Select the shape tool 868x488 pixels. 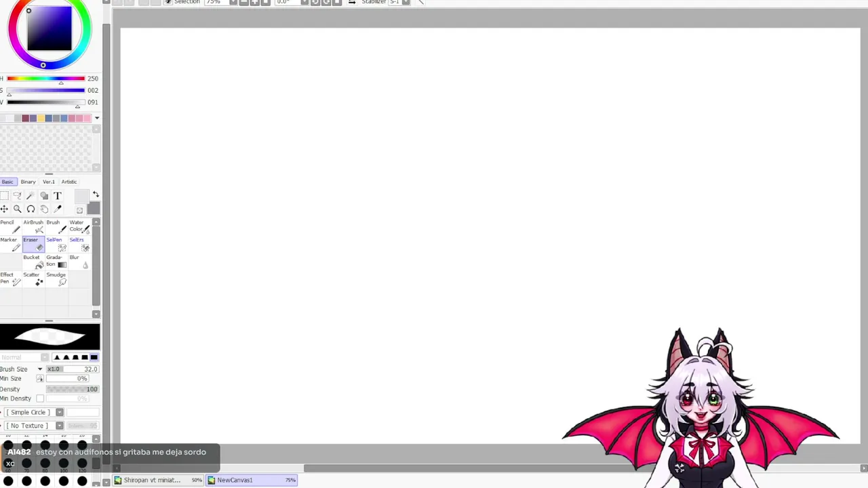click(44, 196)
